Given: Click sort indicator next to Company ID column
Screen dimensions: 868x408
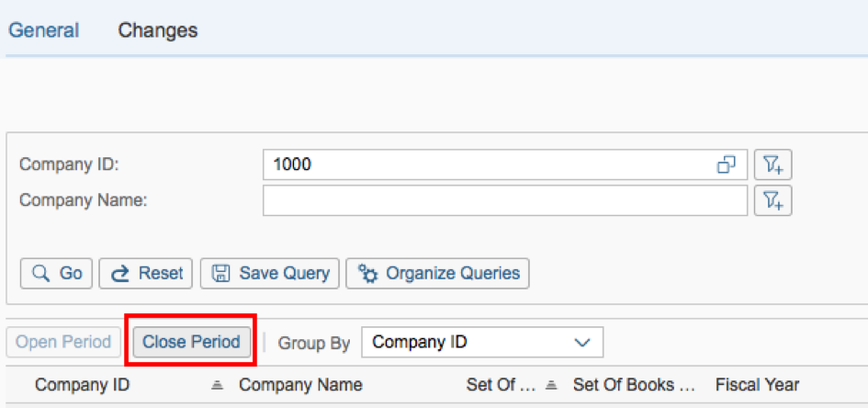Looking at the screenshot, I should [x=218, y=385].
